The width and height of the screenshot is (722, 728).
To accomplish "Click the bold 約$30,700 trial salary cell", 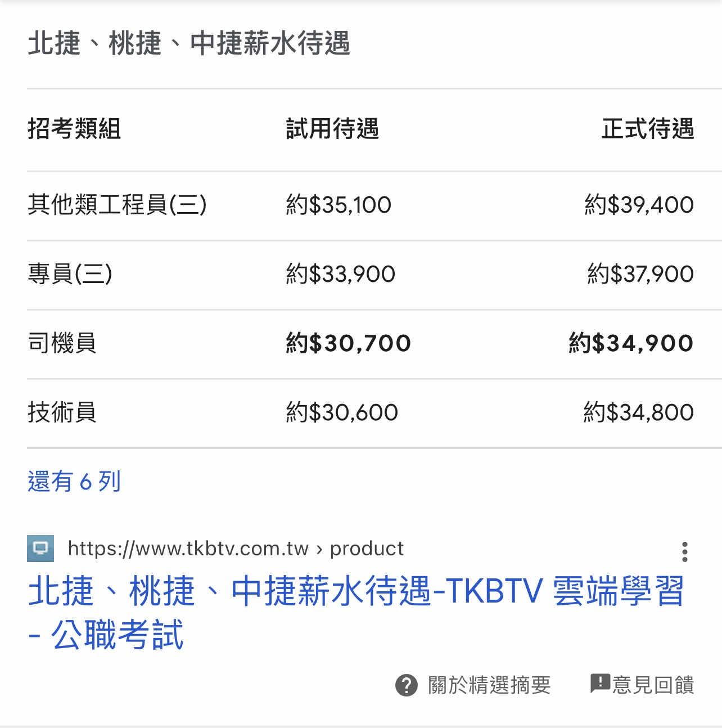I will tap(349, 343).
